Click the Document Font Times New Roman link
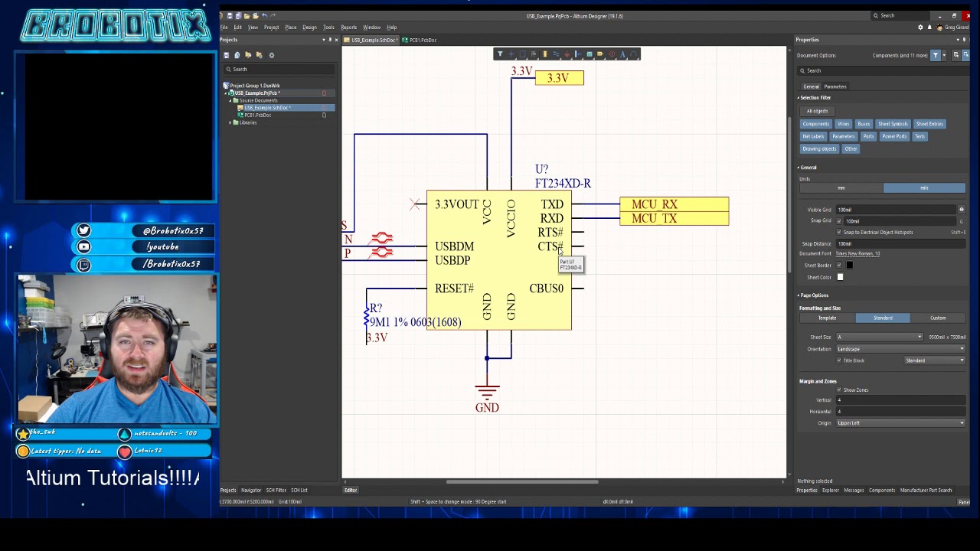 click(857, 253)
